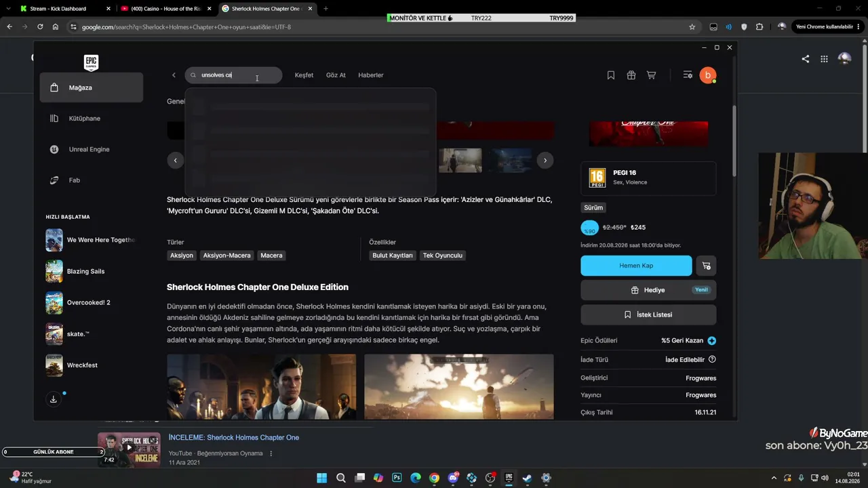Open the YouTube result more options menu
The image size is (868, 488).
[x=271, y=453]
